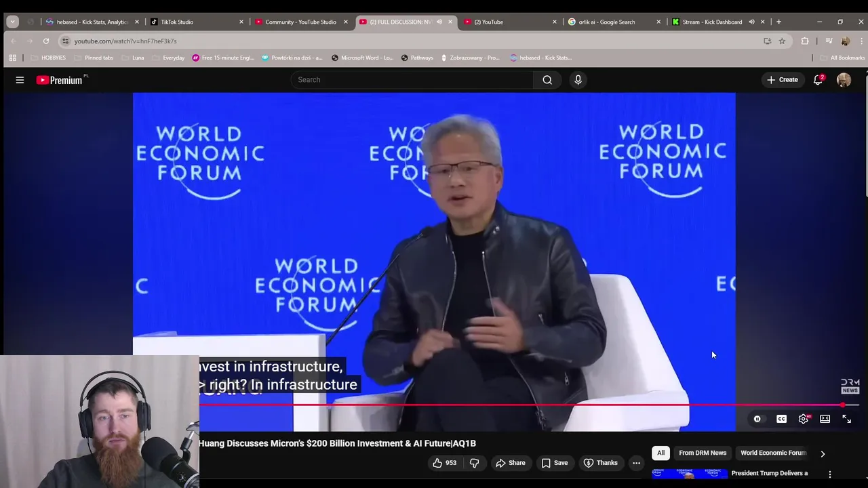Focus the YouTube search box
Screen dimensions: 868x488
point(412,80)
